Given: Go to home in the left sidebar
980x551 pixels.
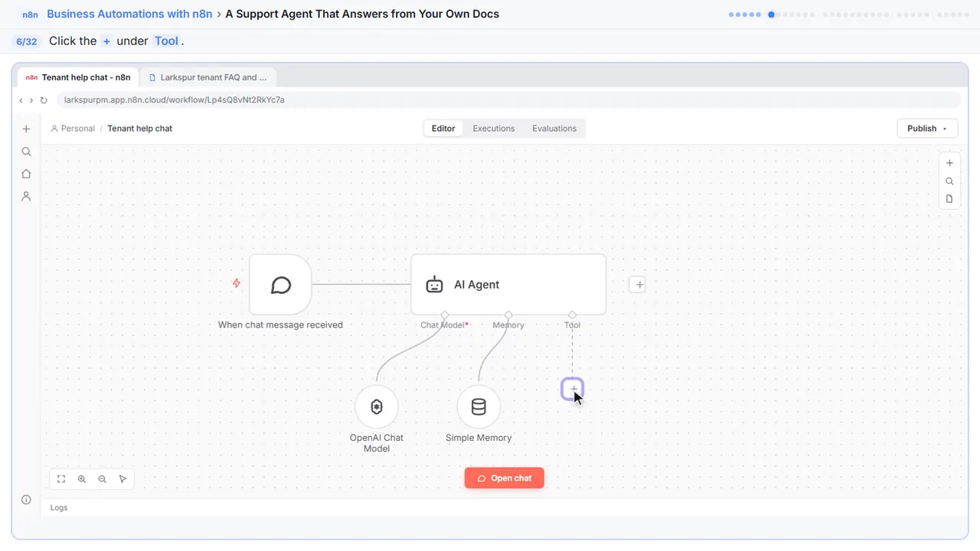Looking at the screenshot, I should (26, 174).
